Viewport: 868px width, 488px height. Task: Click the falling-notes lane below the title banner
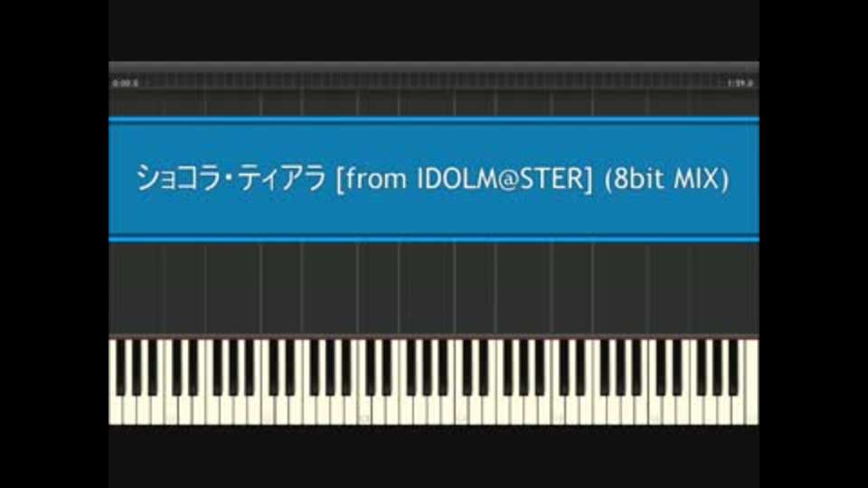point(434,289)
